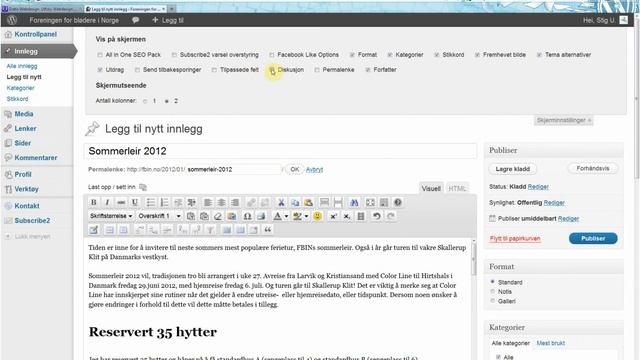Open comments bubble in admin bar
Viewport: 640px width, 360px height.
pyautogui.click(x=136, y=20)
